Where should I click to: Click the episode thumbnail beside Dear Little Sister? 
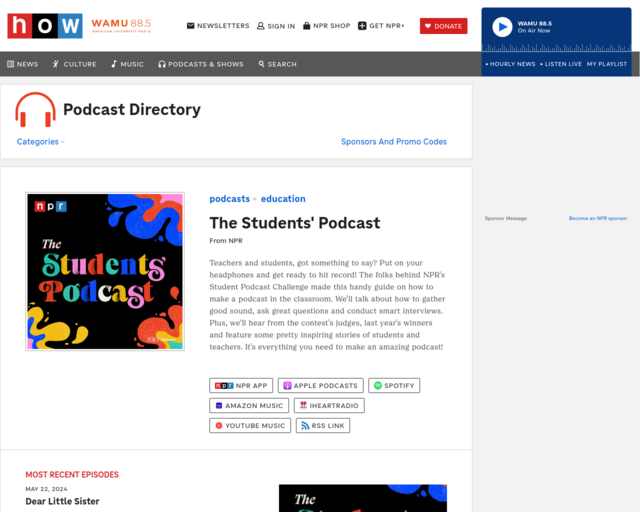click(x=363, y=498)
